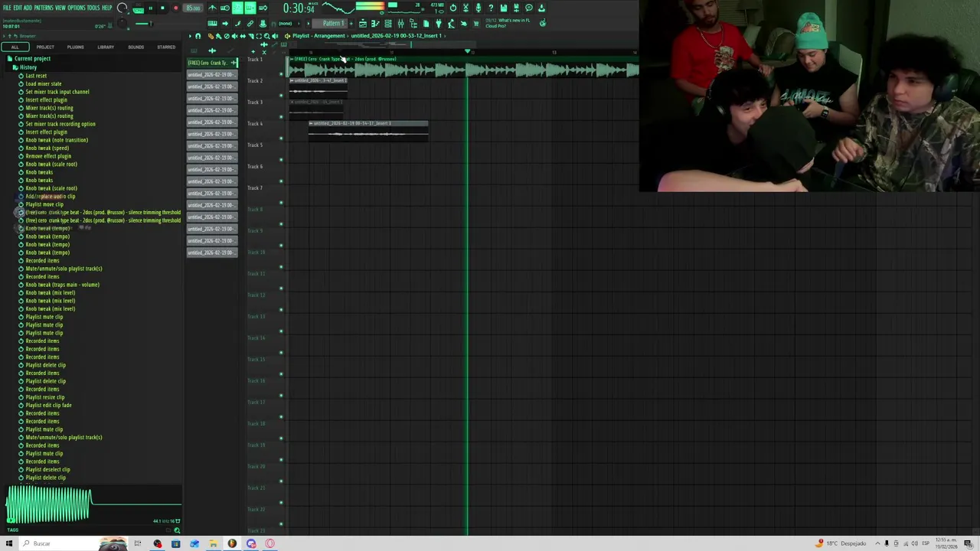Collapse the History folder in browser
The height and width of the screenshot is (551, 980).
28,67
